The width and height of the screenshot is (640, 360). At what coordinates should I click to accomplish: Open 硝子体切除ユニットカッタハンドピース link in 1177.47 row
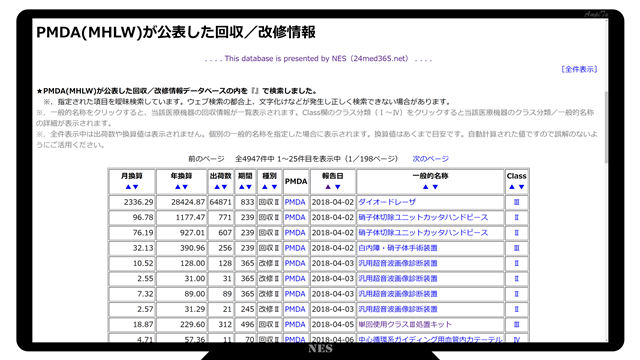pyautogui.click(x=423, y=218)
